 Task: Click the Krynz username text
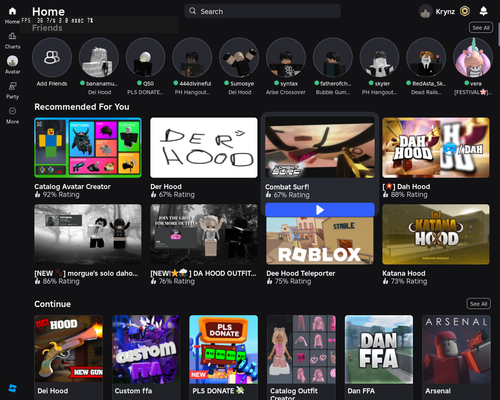(x=445, y=12)
